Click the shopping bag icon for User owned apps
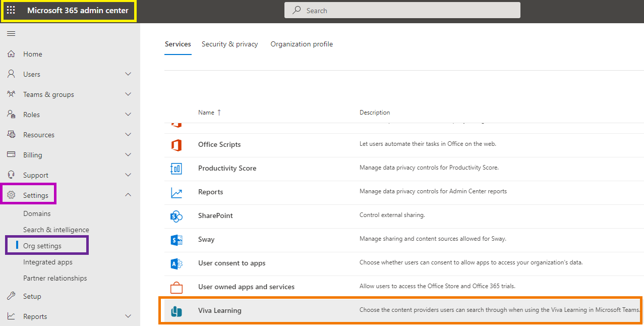Screen dimensions: 644x326 177,287
